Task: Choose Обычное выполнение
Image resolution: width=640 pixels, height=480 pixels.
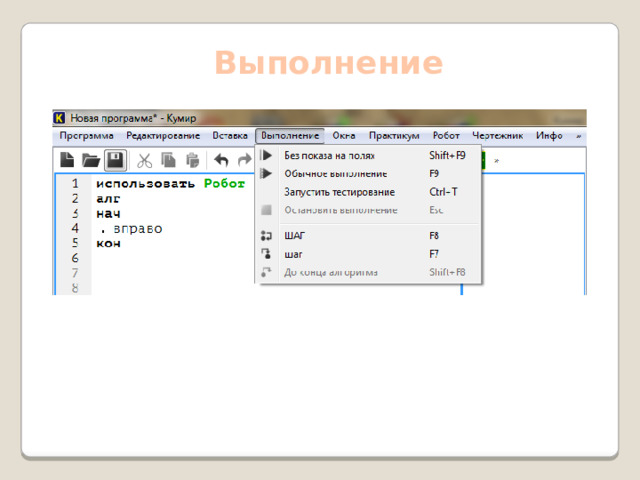Action: pos(370,173)
